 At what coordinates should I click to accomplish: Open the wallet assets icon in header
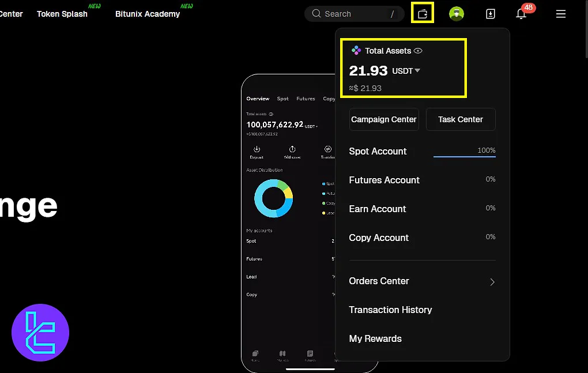tap(423, 14)
